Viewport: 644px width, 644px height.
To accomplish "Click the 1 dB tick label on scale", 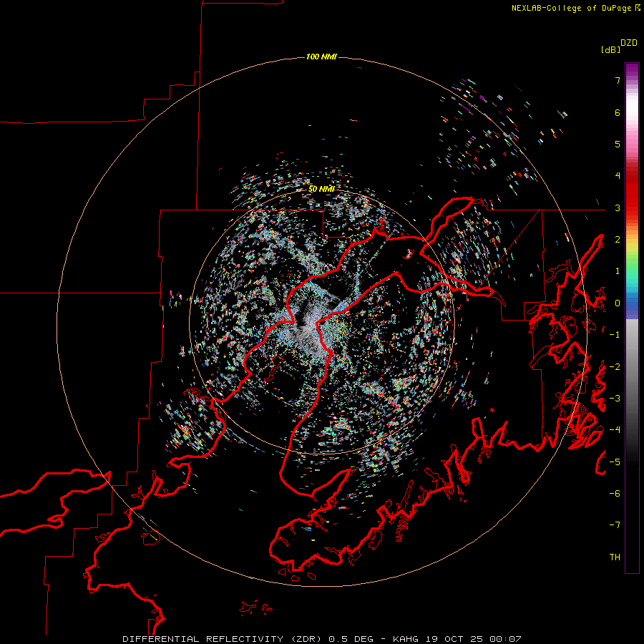I will 618,271.
